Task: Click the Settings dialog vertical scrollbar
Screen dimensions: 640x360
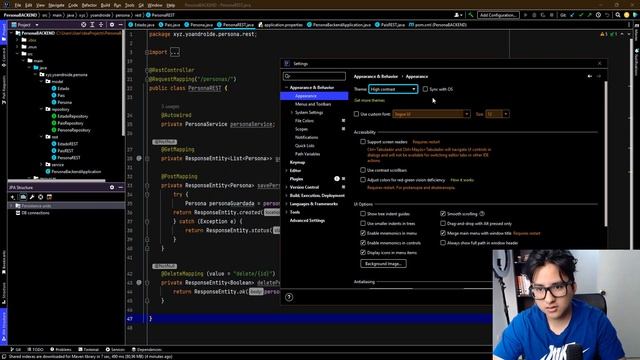Action: tap(605, 154)
